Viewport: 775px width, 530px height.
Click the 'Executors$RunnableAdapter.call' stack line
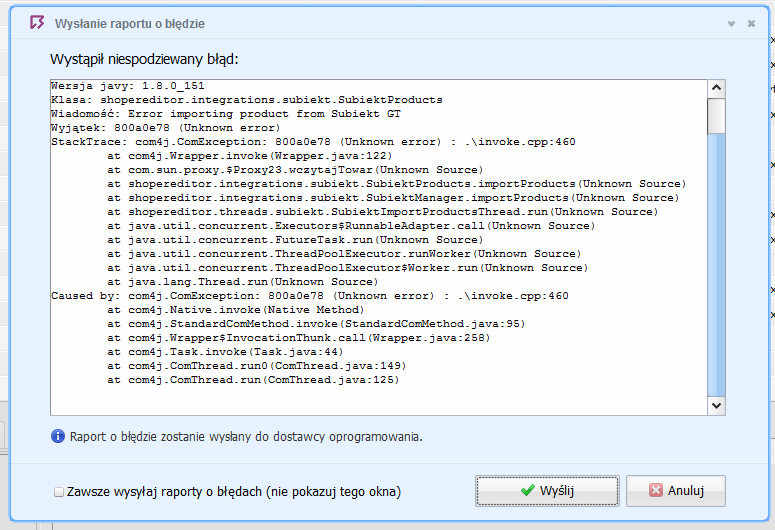[351, 226]
